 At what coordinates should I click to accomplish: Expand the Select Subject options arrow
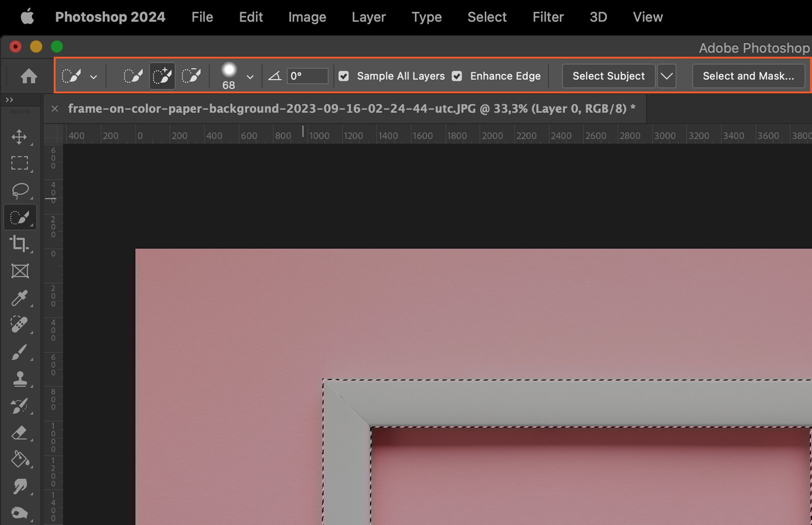pyautogui.click(x=666, y=76)
